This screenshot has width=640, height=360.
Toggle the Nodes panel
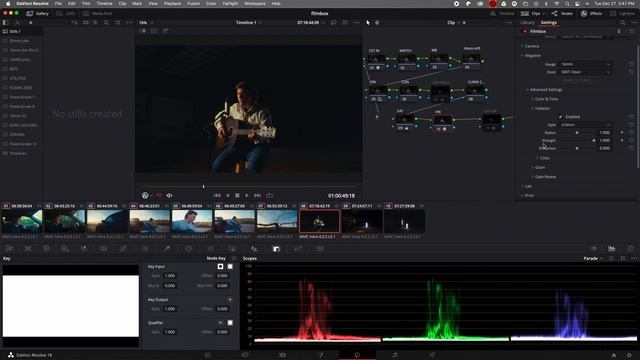coord(562,13)
